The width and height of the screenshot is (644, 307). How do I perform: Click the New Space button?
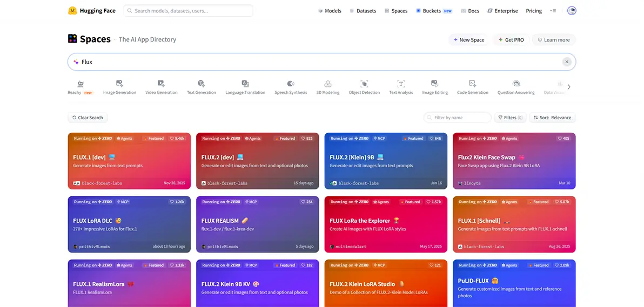468,40
